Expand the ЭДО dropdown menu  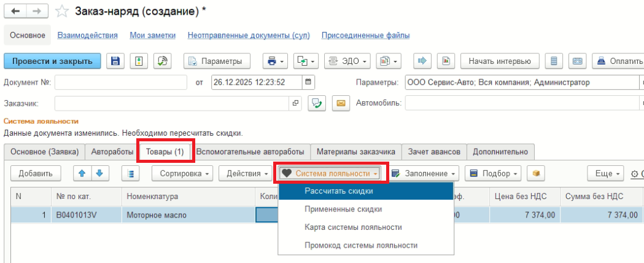(x=347, y=61)
